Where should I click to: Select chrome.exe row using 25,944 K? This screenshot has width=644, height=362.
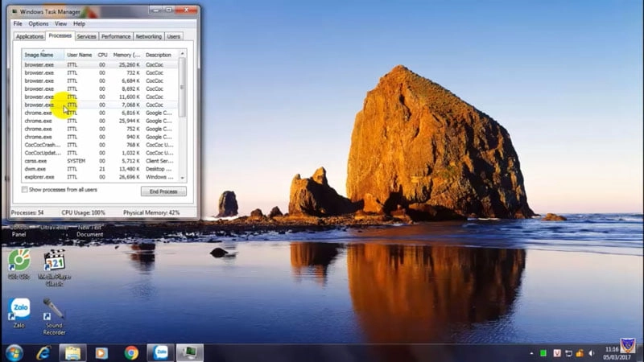tap(100, 121)
